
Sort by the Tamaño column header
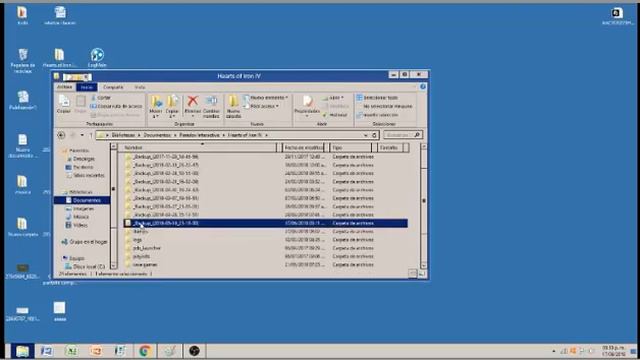(390, 147)
